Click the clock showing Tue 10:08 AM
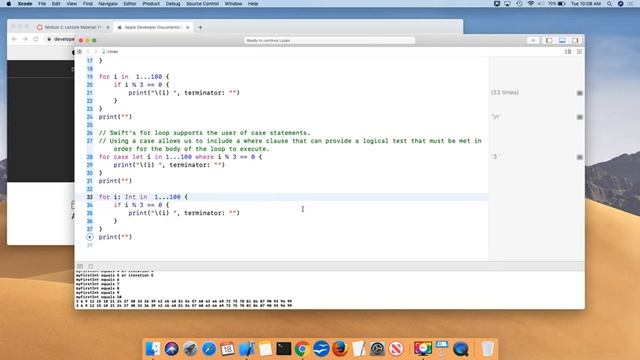The width and height of the screenshot is (640, 360). pyautogui.click(x=585, y=4)
